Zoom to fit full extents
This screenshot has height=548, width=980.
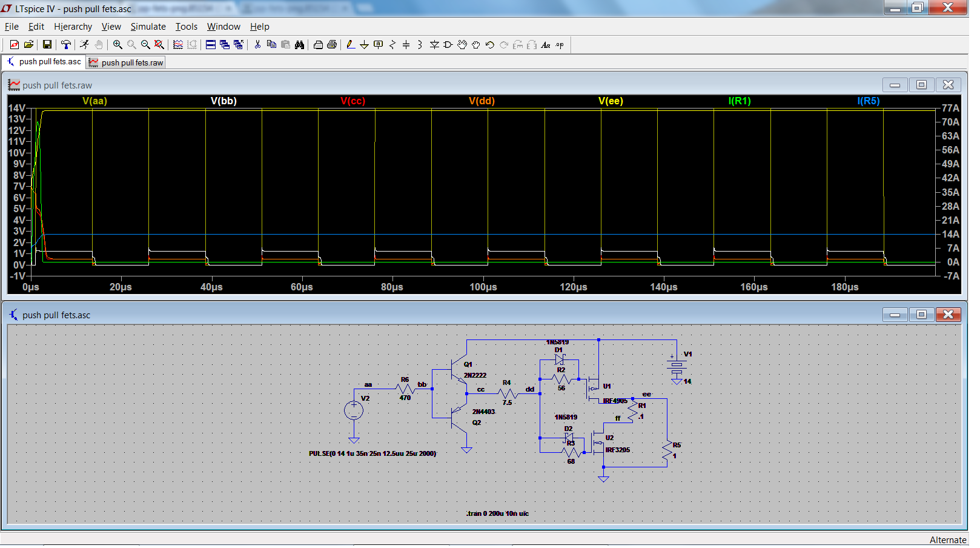[159, 45]
